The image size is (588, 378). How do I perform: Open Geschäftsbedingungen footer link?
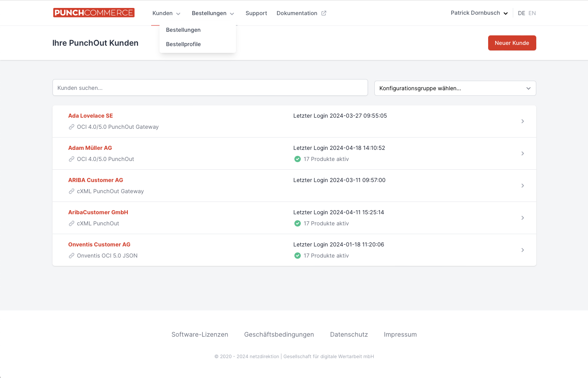coord(279,335)
